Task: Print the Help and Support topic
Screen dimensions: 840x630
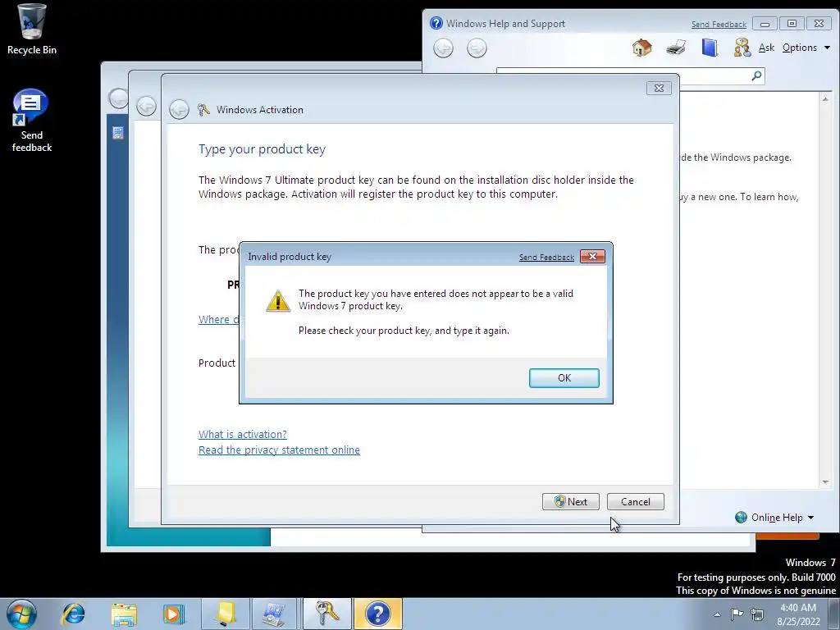Action: pos(676,48)
